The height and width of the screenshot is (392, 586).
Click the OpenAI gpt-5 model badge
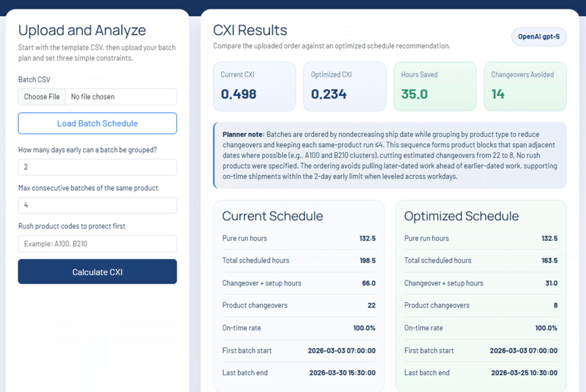538,36
